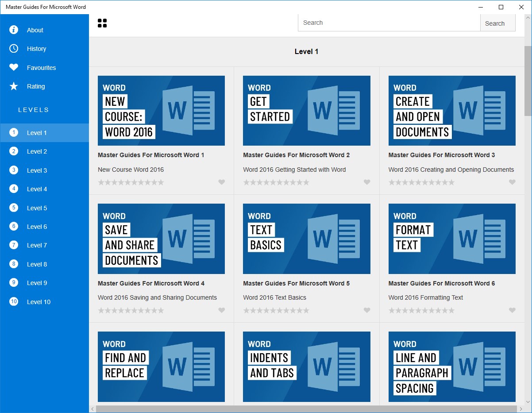
Task: Select Level 3 in the sidebar
Action: [x=44, y=170]
